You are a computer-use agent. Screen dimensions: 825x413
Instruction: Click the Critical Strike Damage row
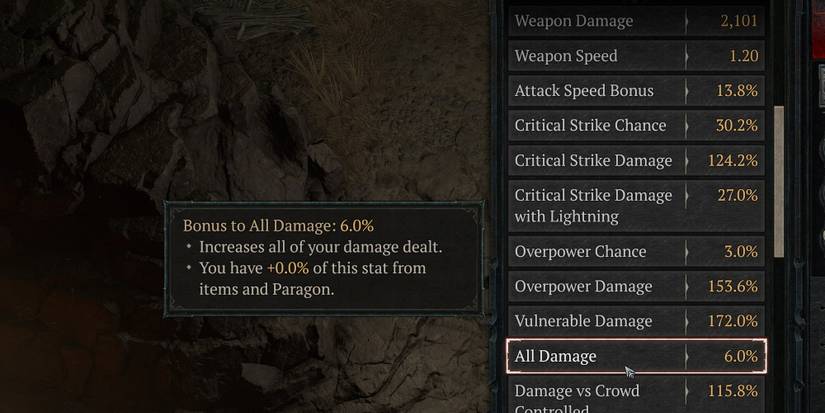pyautogui.click(x=636, y=160)
